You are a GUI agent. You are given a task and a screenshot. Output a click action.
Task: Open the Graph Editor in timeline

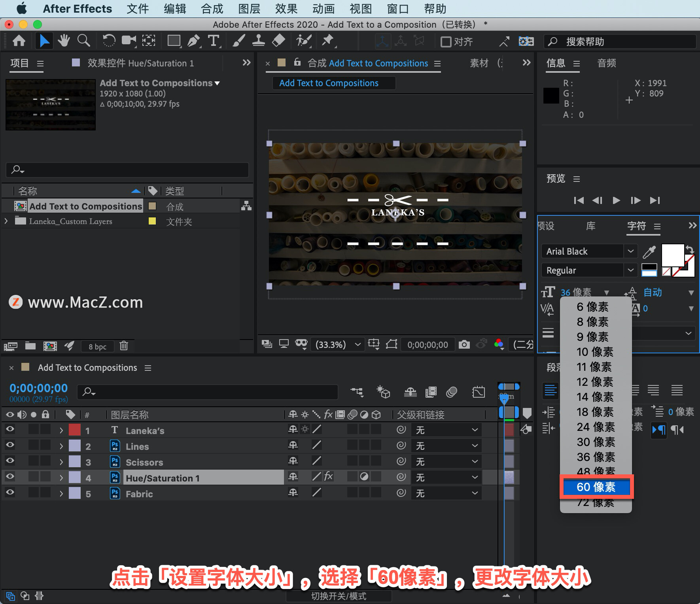(x=478, y=392)
